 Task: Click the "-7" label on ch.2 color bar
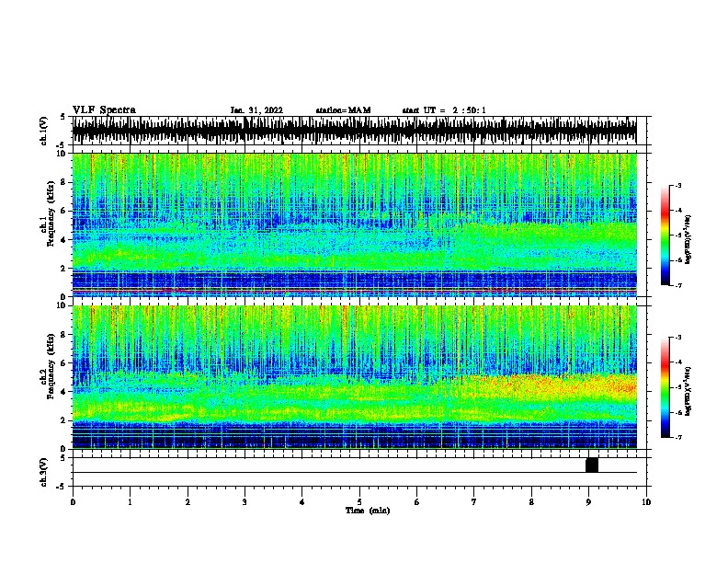tap(677, 437)
